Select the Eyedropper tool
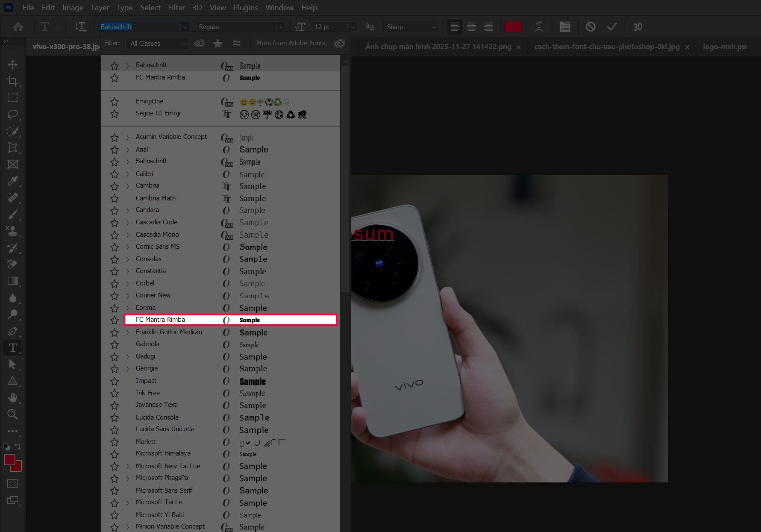 [x=13, y=181]
